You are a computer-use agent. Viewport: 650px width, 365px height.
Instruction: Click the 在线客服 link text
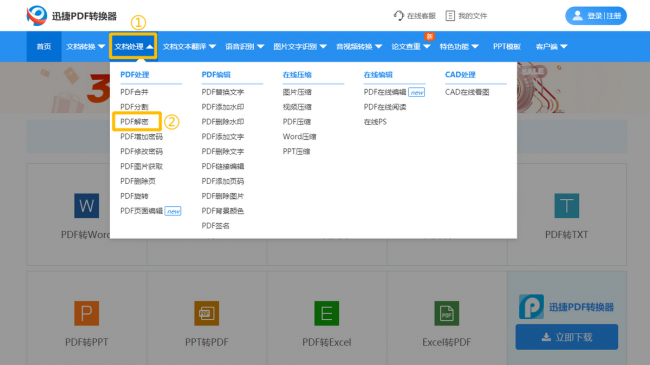coord(421,16)
